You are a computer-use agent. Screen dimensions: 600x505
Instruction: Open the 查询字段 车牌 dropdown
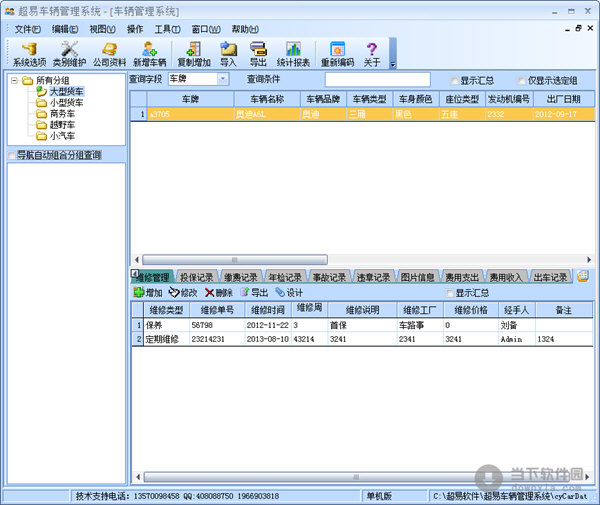point(222,79)
